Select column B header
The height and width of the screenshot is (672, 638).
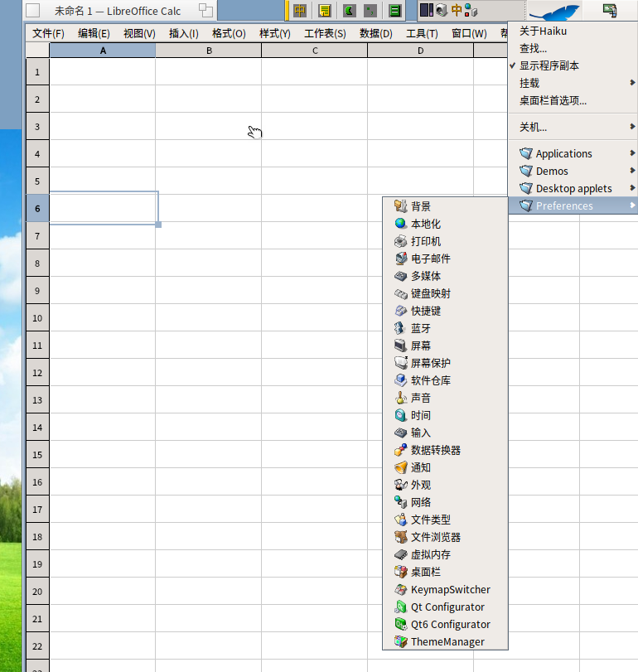pos(209,51)
